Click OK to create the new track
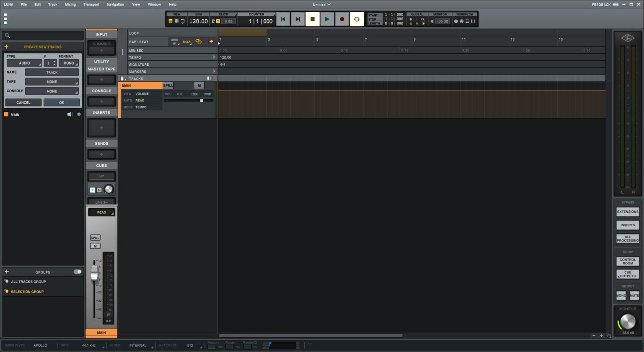644x352 pixels. point(62,102)
